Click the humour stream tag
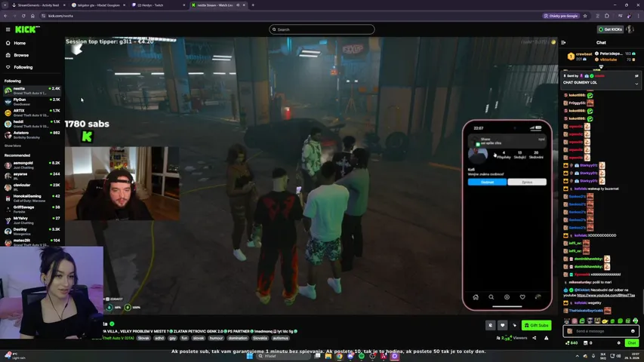Screen dimensions: 644x362 [x=216, y=338]
